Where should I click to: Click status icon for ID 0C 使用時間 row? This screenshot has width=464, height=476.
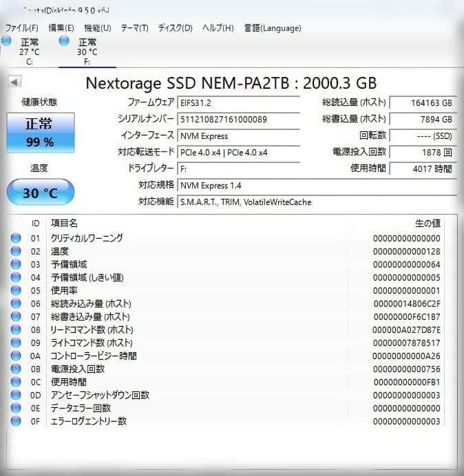16,382
